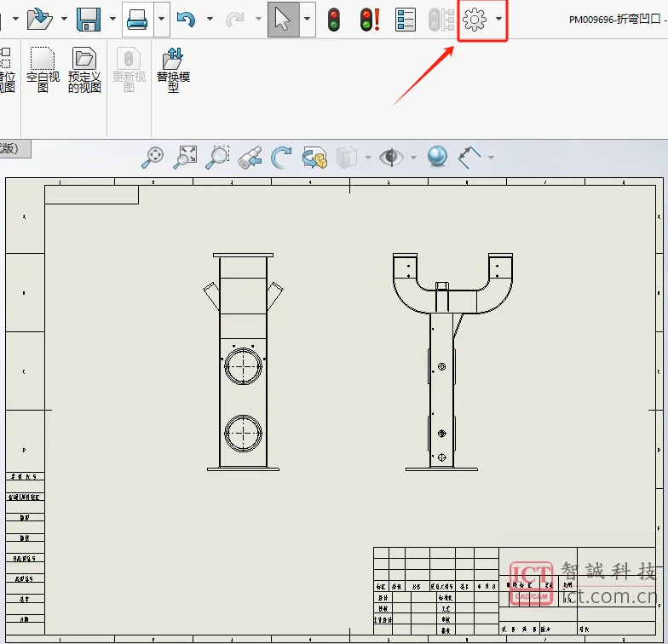This screenshot has width=668, height=644.
Task: Expand the Save dropdown arrow
Action: coord(112,19)
